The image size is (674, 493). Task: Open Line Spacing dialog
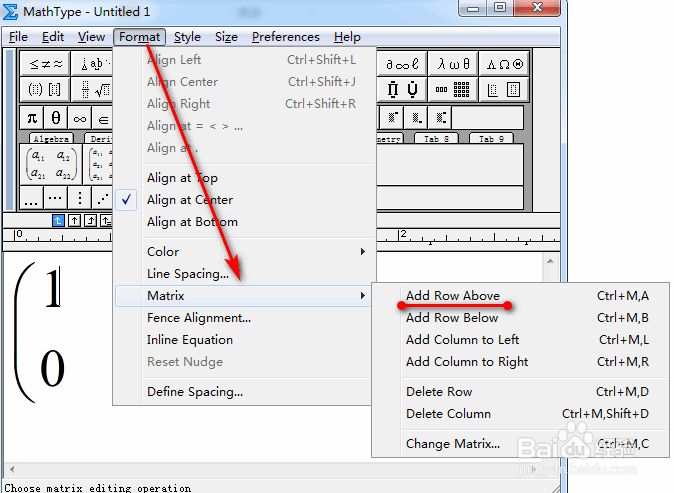245,274
